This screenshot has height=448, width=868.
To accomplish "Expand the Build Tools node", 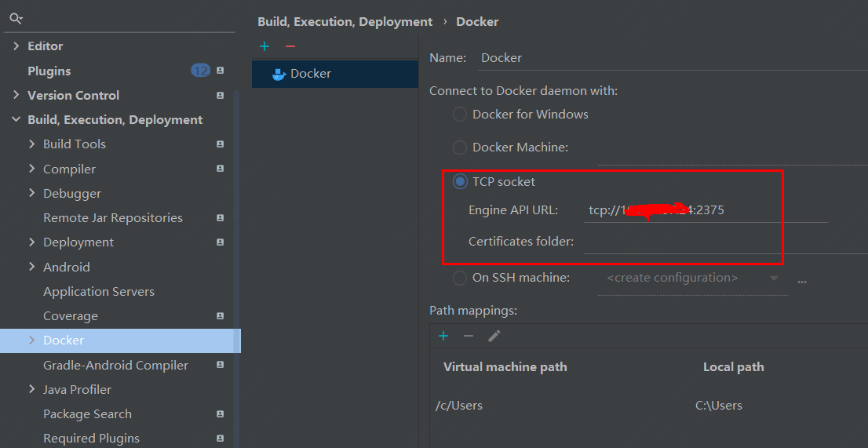I will [31, 144].
